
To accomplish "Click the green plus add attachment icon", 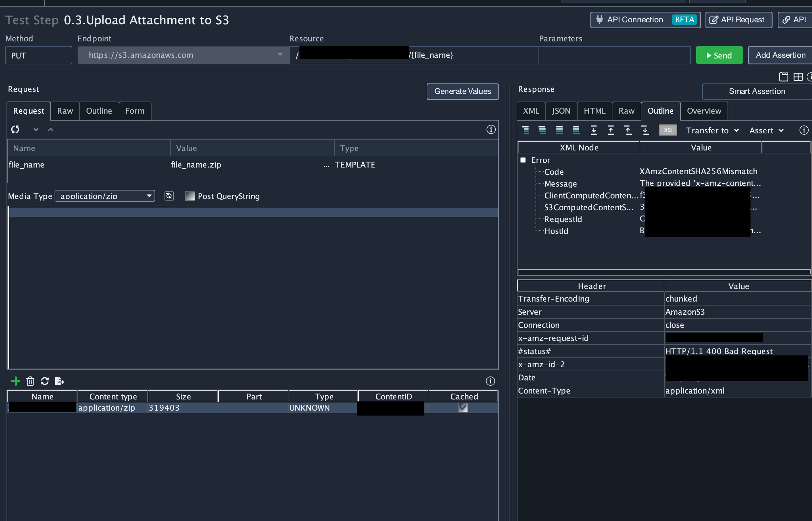I will (15, 381).
